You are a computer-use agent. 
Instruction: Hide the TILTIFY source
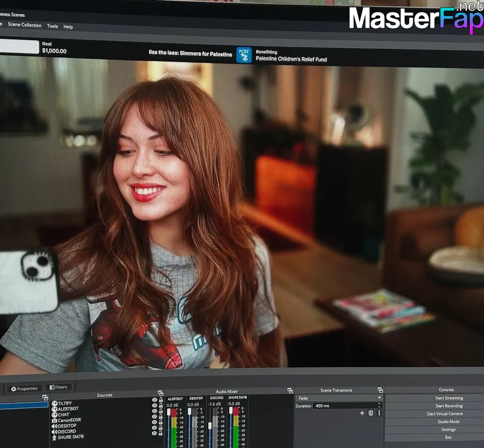(x=154, y=400)
